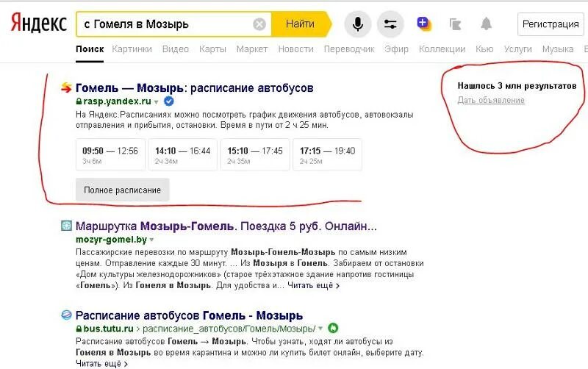
Task: Click the rasp.yandex.ru verified checkmark badge
Action: (169, 101)
